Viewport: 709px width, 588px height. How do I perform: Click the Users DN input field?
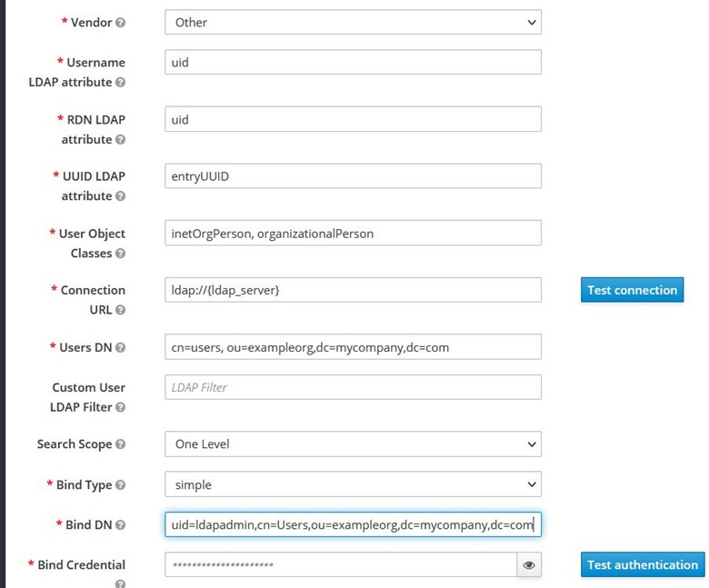[x=354, y=347]
